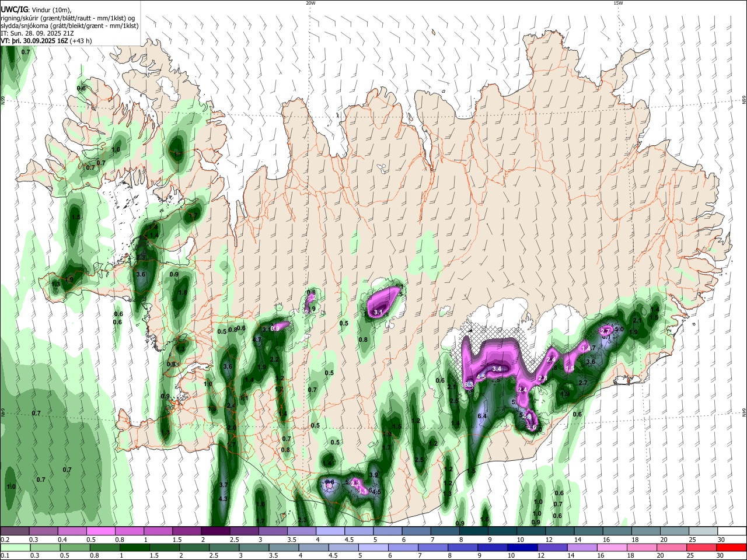
Task: Click the '0.1' label on the lower scale
Action: point(5,556)
